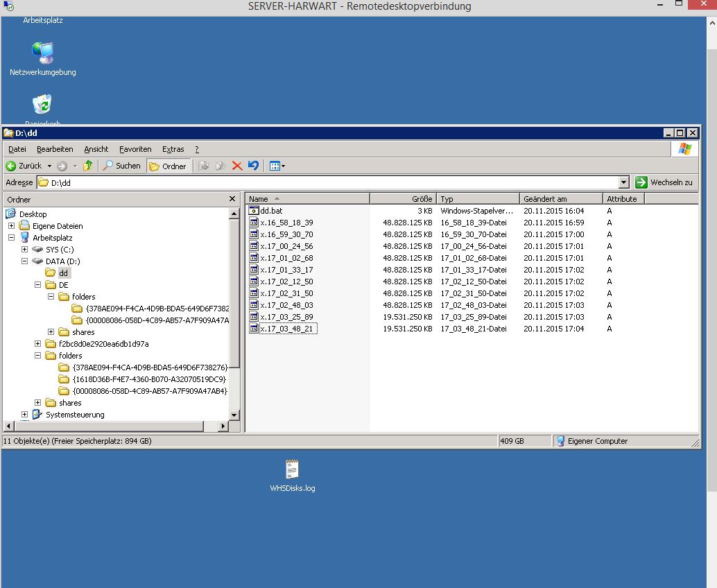
Task: Go up one folder level
Action: (x=88, y=166)
